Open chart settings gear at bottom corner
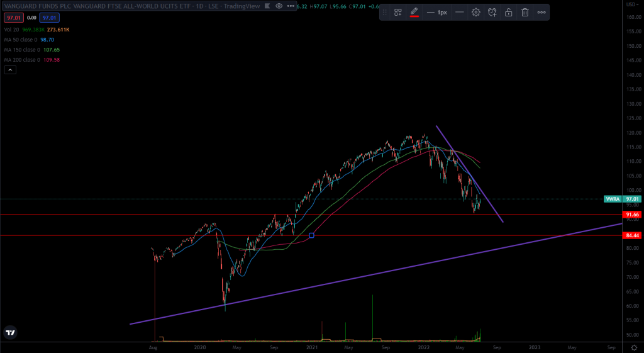This screenshot has height=353, width=644. 634,348
